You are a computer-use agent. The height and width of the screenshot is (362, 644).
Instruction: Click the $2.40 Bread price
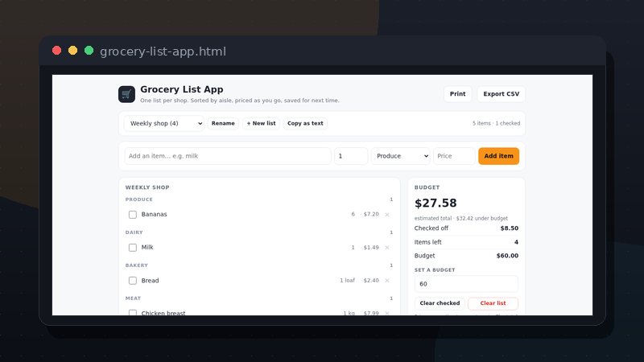pyautogui.click(x=371, y=280)
